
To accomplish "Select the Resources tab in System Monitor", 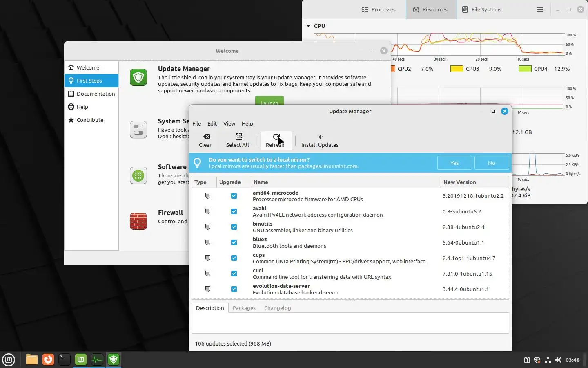I will pos(431,9).
